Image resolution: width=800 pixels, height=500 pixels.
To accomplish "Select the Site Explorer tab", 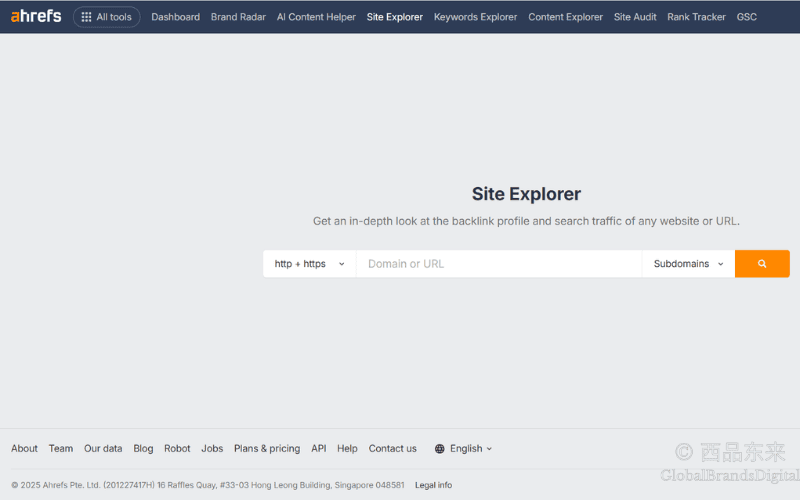I will click(394, 17).
